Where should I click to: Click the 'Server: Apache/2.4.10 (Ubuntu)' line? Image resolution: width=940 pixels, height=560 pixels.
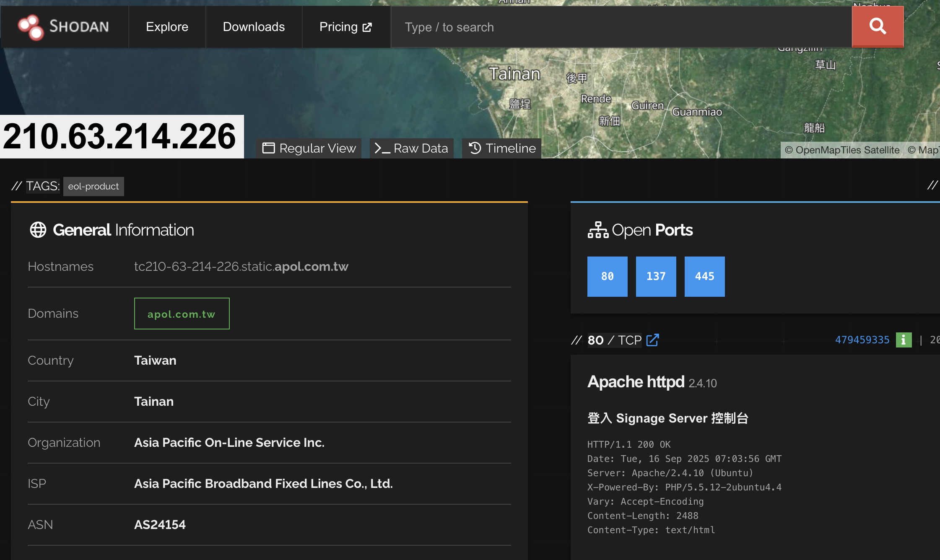pyautogui.click(x=670, y=473)
